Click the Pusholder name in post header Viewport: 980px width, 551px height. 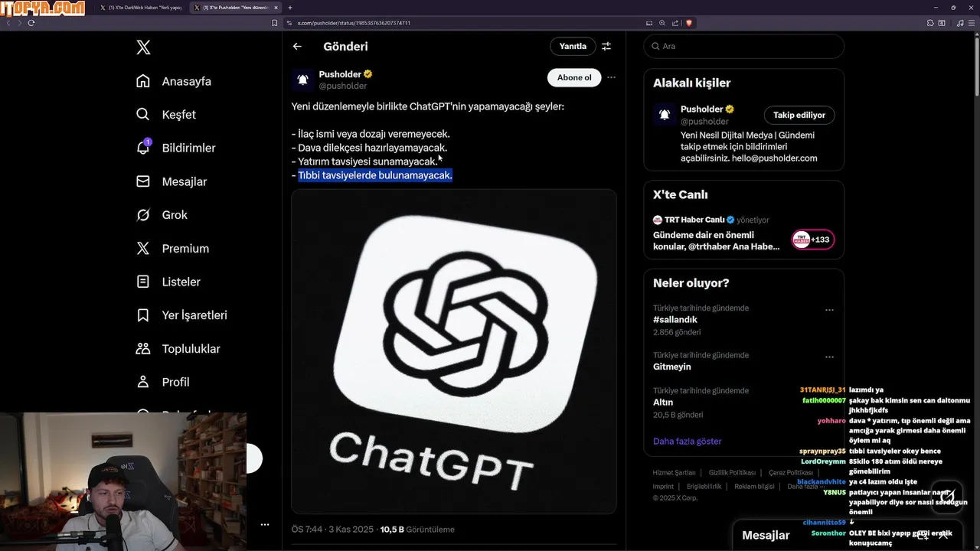coord(340,74)
